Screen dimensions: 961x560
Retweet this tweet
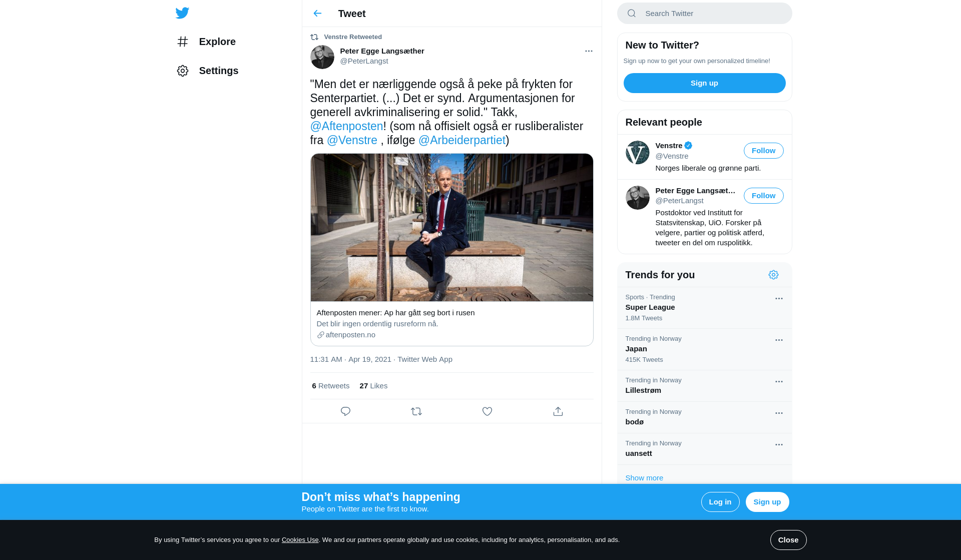[x=416, y=411]
